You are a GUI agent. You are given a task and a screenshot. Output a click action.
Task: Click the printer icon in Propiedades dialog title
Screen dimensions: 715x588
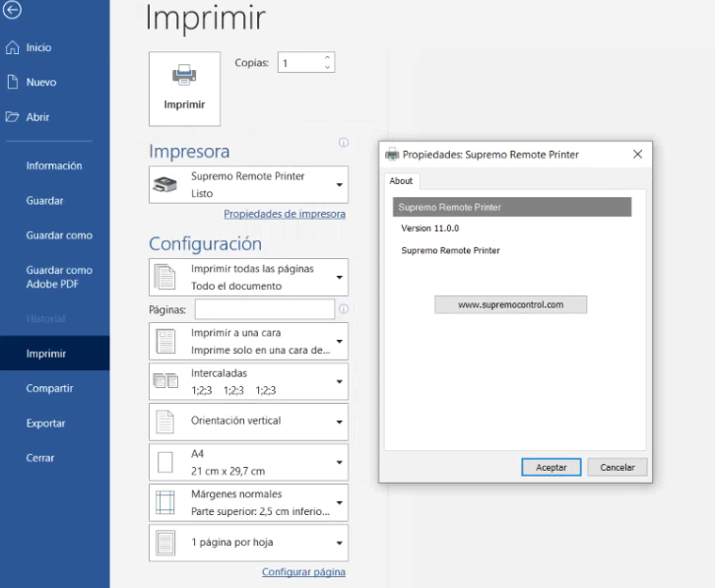(392, 155)
